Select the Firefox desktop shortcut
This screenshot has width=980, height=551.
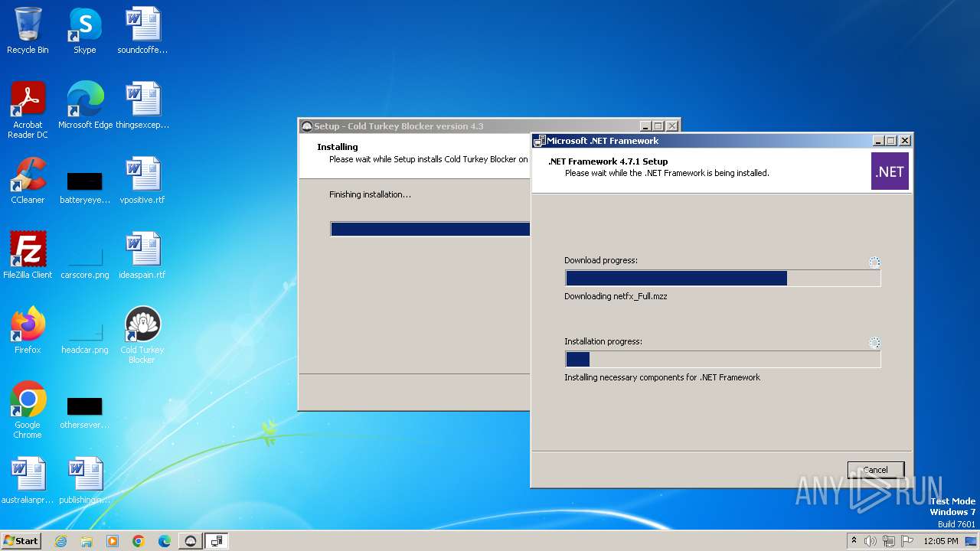[28, 331]
